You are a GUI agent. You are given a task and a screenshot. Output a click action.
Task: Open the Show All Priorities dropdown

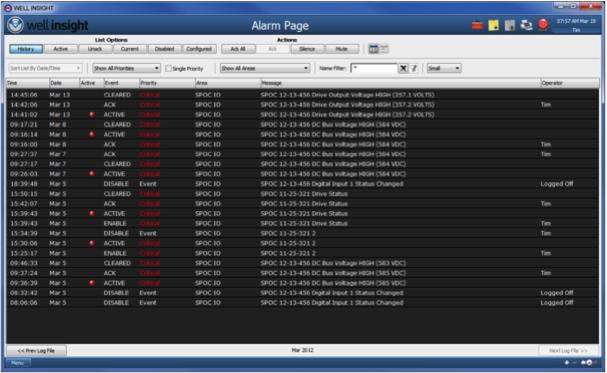(x=127, y=68)
